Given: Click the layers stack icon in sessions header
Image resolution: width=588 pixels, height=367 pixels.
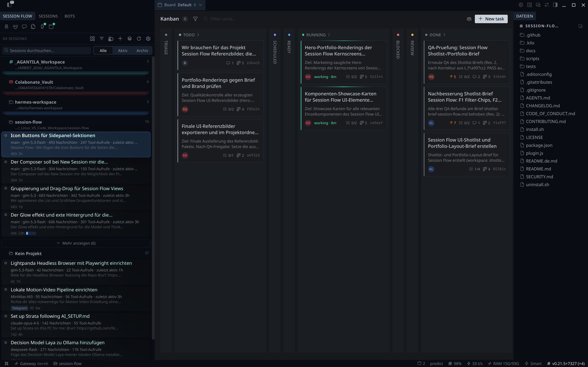Looking at the screenshot, I should pyautogui.click(x=129, y=39).
